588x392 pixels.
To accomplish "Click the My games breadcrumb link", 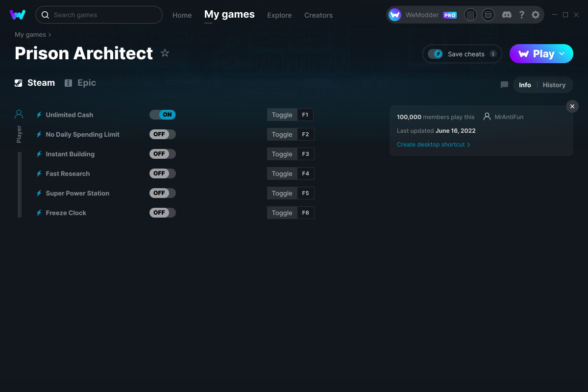I will [30, 35].
